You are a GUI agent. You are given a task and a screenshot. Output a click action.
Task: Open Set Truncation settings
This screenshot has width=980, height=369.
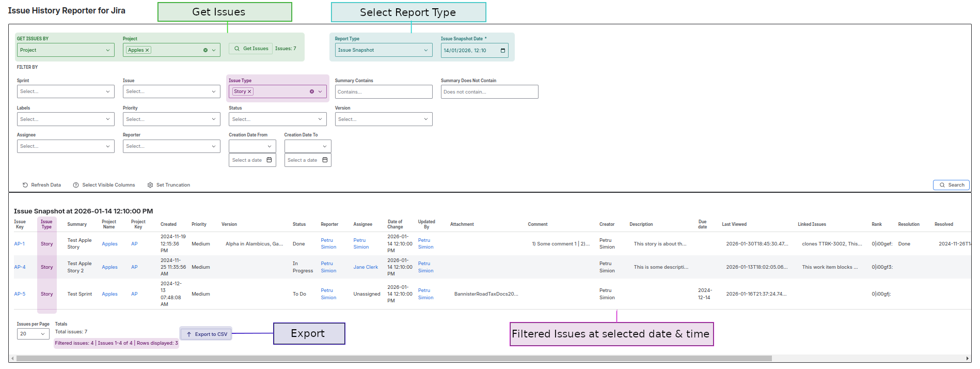(169, 185)
